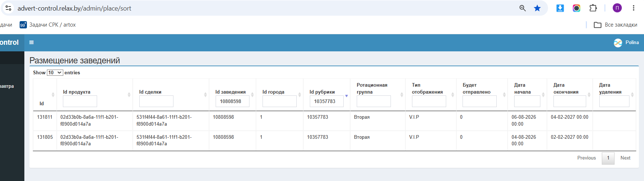This screenshot has width=644, height=181.
Task: Select row Id 131805
Action: coord(45,137)
